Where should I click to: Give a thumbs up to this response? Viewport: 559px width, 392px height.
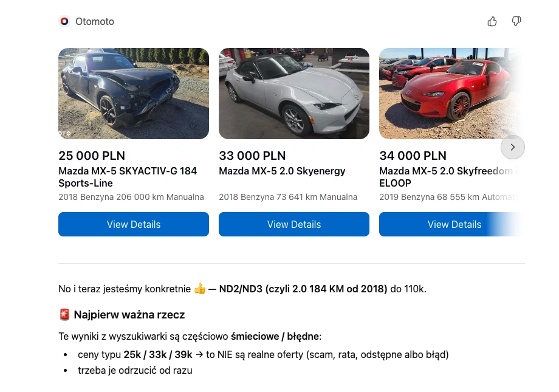coord(492,21)
